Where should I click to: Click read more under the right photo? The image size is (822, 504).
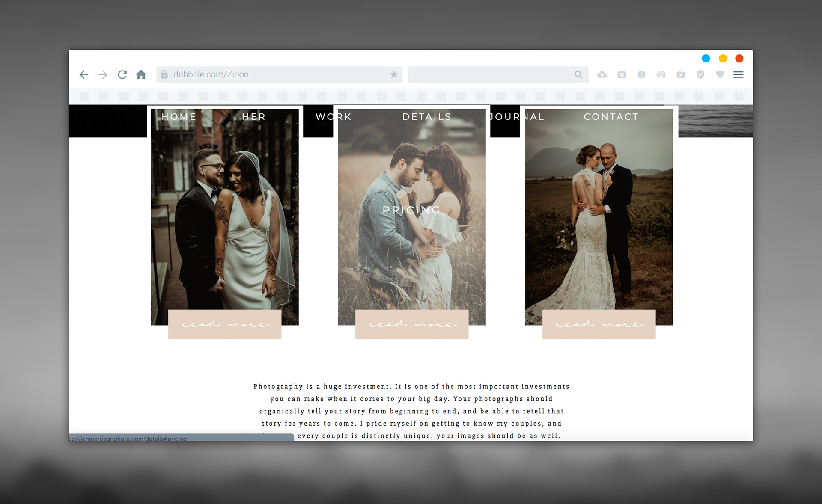pyautogui.click(x=599, y=324)
